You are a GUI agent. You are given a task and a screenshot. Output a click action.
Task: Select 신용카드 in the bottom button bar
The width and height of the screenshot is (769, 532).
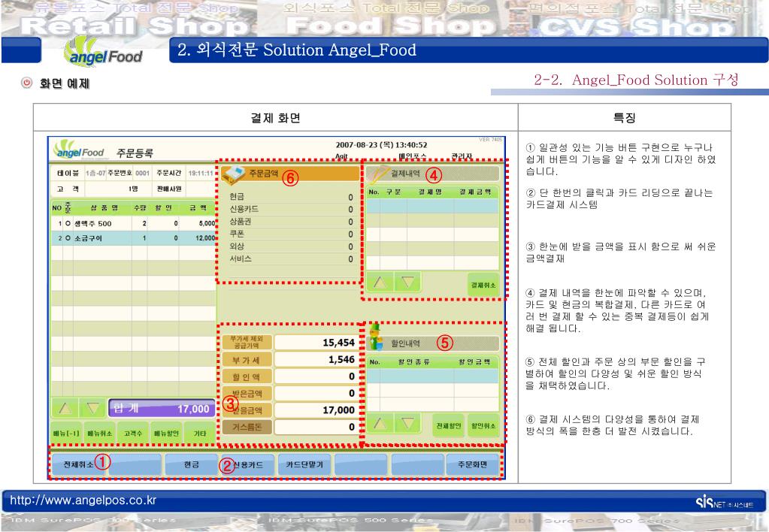click(x=248, y=464)
